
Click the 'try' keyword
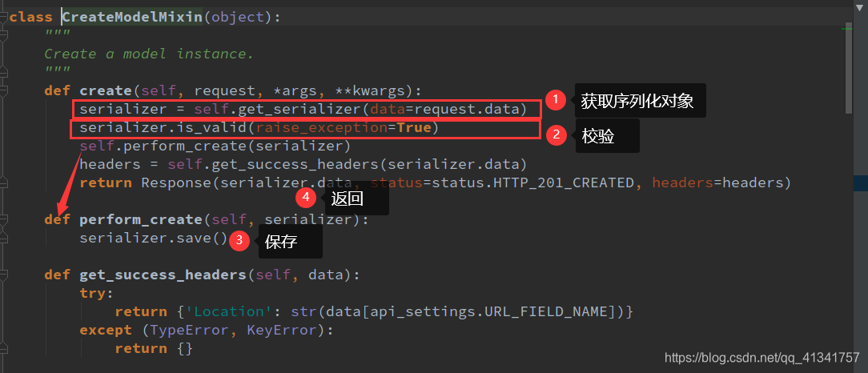pyautogui.click(x=92, y=293)
